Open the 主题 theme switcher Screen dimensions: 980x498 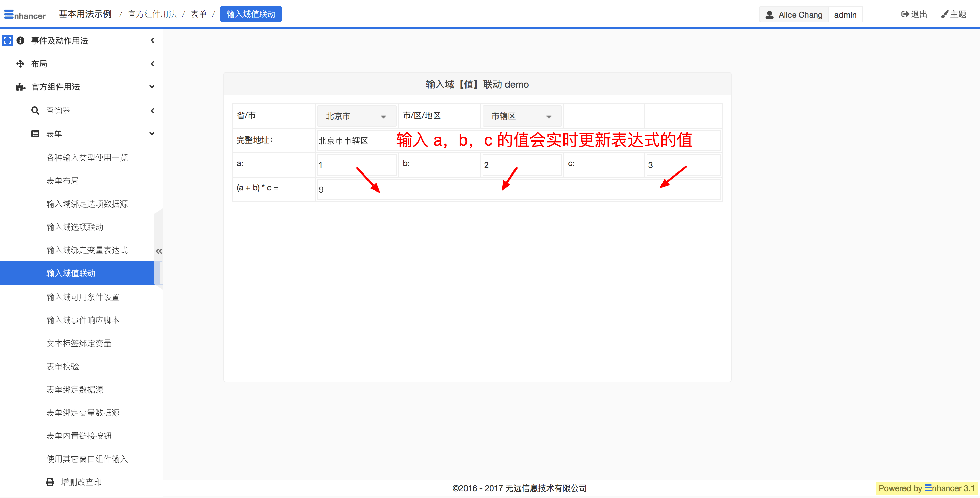953,14
